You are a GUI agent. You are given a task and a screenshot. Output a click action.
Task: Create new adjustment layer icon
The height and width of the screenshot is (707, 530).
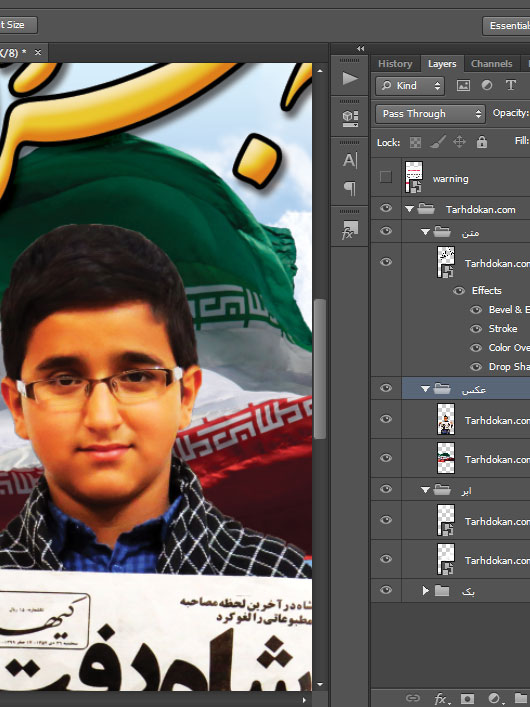tap(495, 699)
